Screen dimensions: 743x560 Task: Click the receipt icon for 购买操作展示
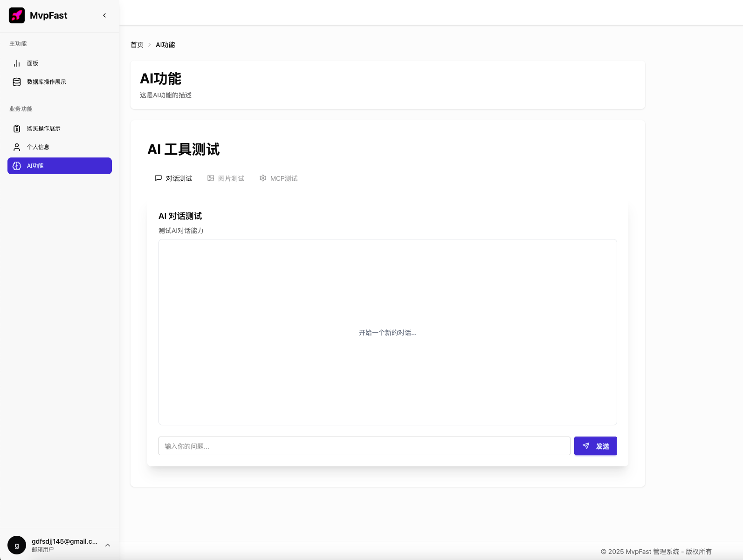(x=17, y=129)
